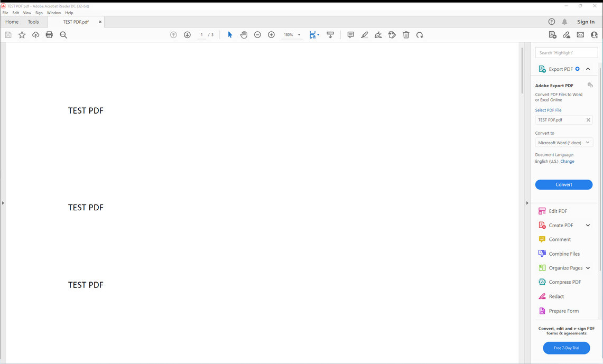Image resolution: width=603 pixels, height=364 pixels.
Task: Open the sign document pen tool
Action: [378, 35]
